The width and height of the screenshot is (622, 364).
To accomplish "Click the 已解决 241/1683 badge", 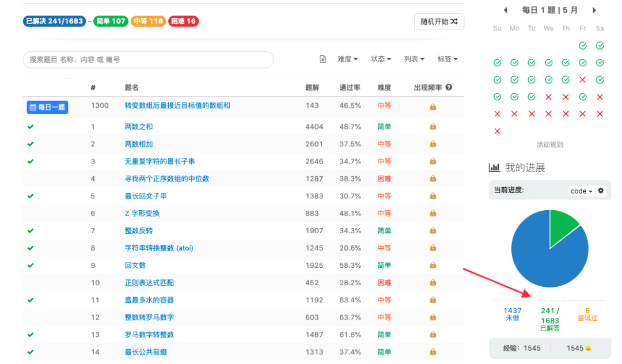I will [x=55, y=21].
